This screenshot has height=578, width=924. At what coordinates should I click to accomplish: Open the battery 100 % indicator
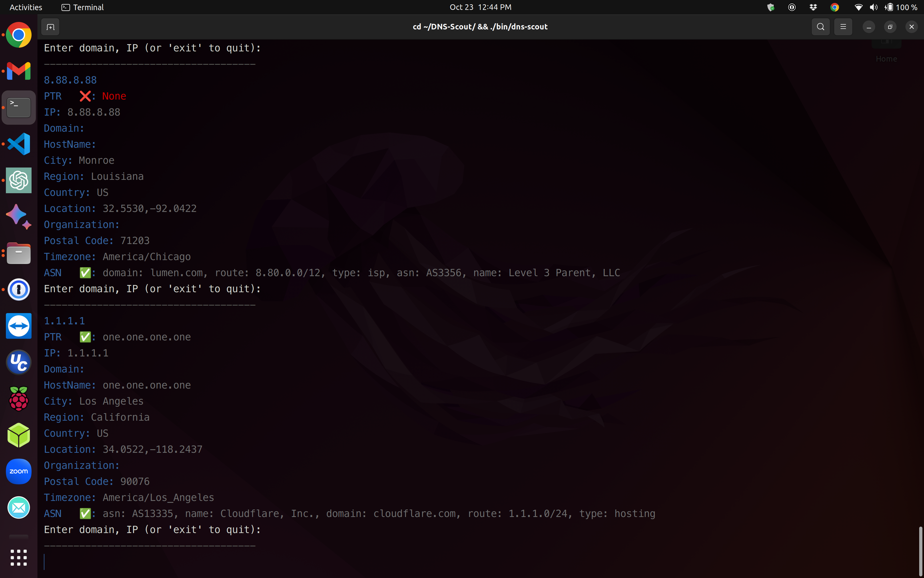901,7
